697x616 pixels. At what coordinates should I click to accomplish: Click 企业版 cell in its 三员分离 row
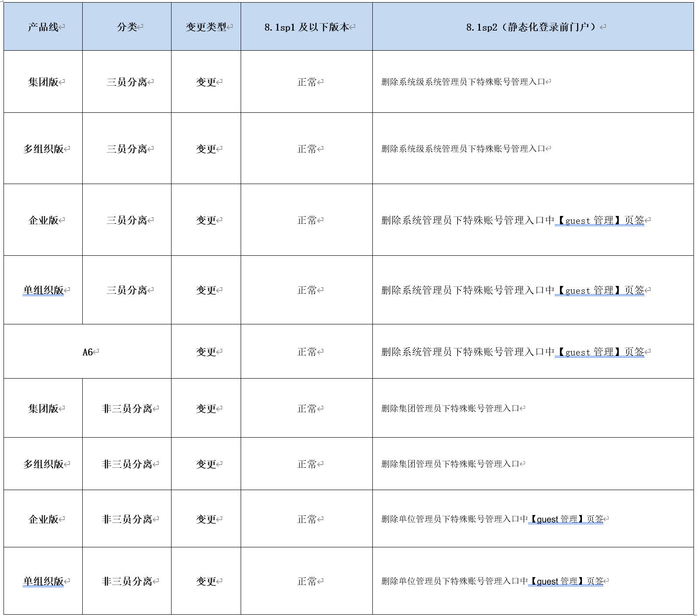[43, 220]
